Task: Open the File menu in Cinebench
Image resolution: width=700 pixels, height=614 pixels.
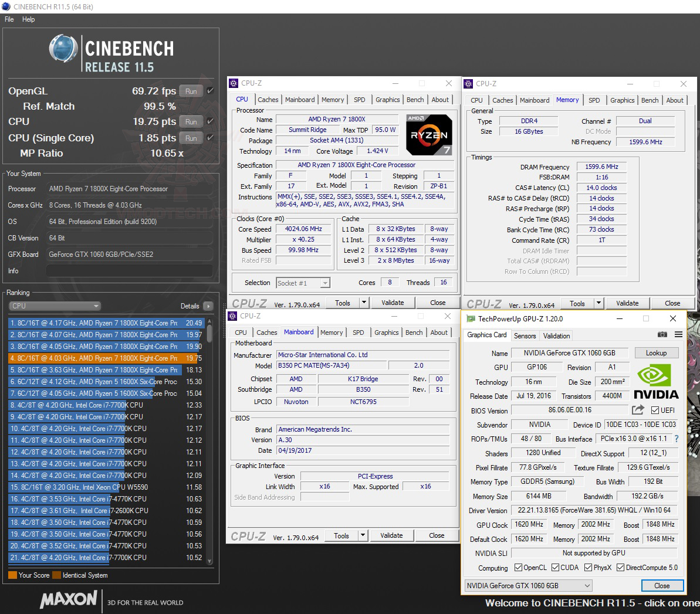Action: point(9,19)
